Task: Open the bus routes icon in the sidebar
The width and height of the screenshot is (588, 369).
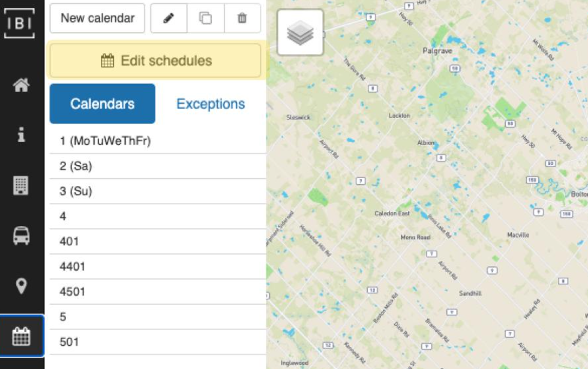Action: tap(21, 236)
